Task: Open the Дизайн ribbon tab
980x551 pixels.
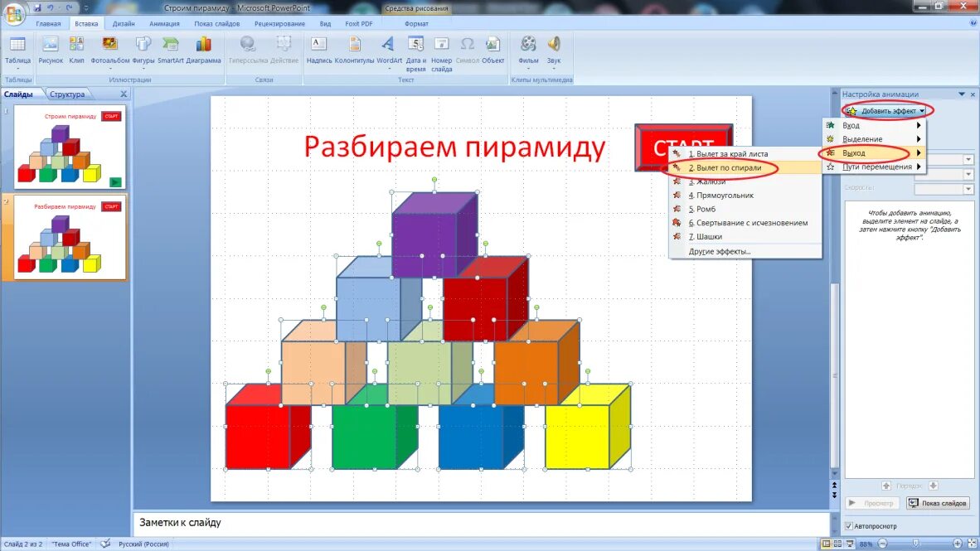Action: point(124,24)
